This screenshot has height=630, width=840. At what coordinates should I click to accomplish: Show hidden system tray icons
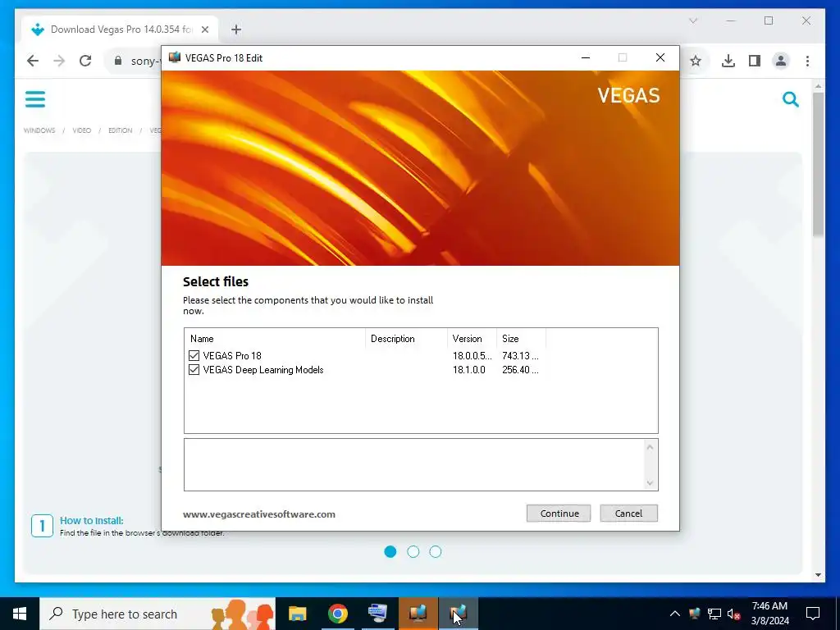[675, 614]
